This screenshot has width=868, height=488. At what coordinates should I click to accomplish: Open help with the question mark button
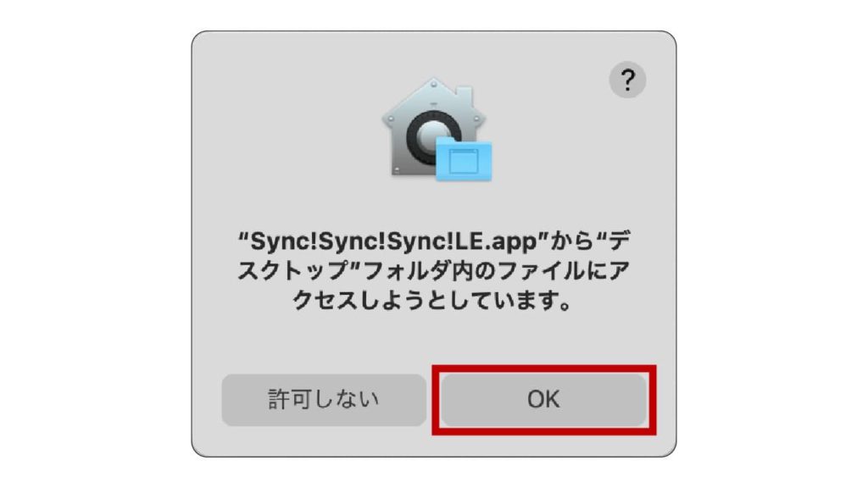coord(627,80)
